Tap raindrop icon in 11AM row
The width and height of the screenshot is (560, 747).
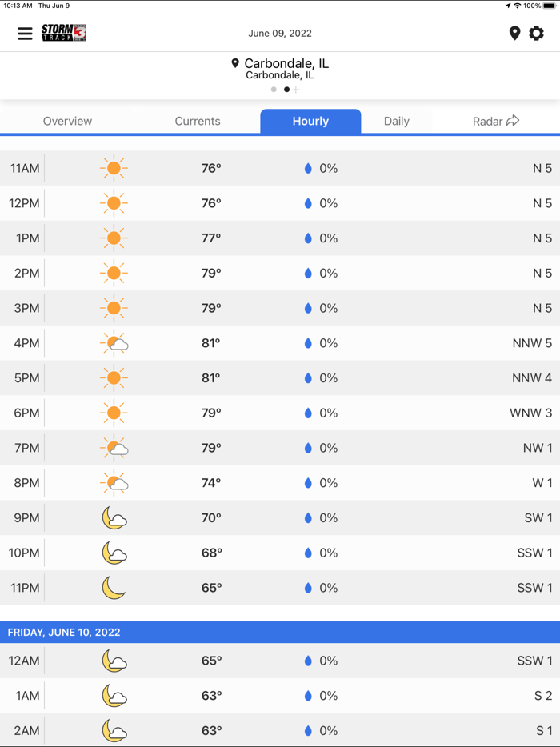[x=308, y=168]
